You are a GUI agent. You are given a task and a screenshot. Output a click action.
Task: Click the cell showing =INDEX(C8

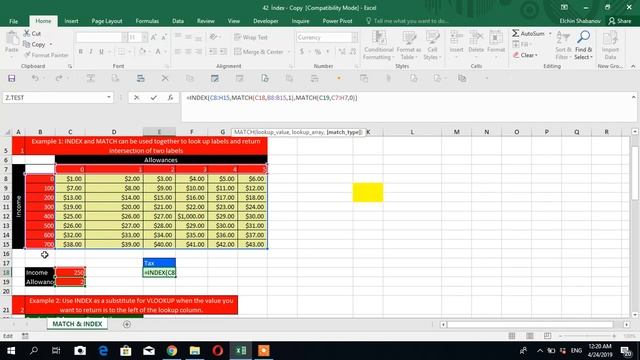pyautogui.click(x=160, y=272)
